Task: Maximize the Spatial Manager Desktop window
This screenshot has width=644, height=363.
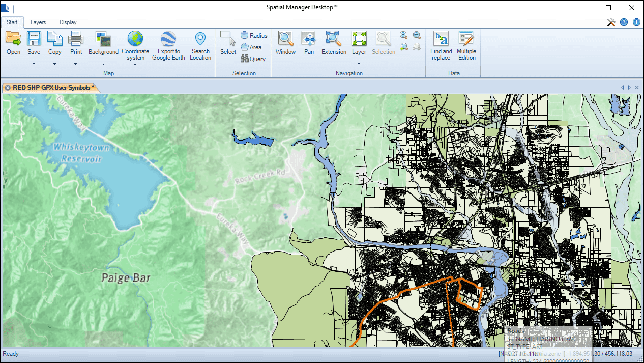Action: click(608, 8)
